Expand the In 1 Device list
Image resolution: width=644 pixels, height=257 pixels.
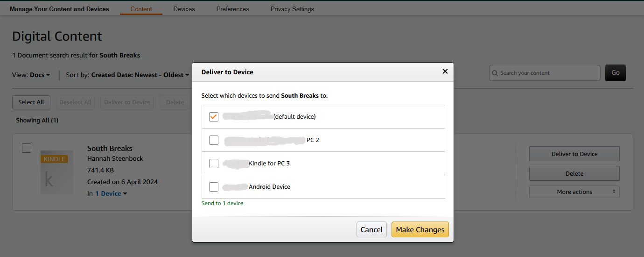pos(111,193)
